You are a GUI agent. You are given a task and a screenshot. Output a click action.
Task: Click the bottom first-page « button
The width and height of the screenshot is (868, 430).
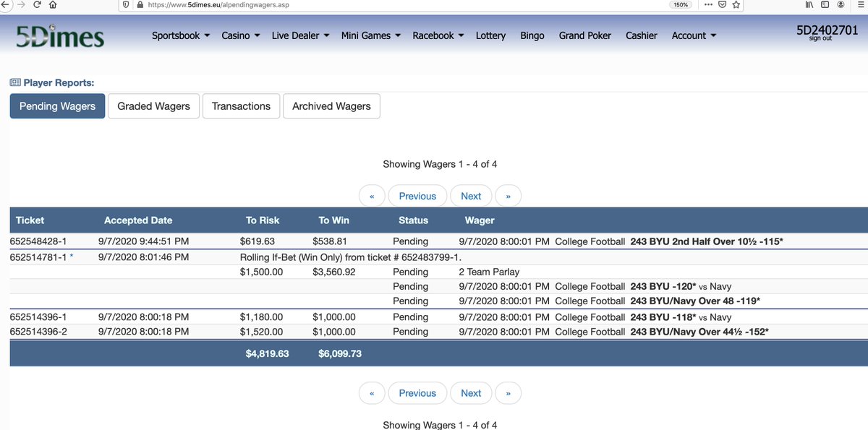click(372, 393)
